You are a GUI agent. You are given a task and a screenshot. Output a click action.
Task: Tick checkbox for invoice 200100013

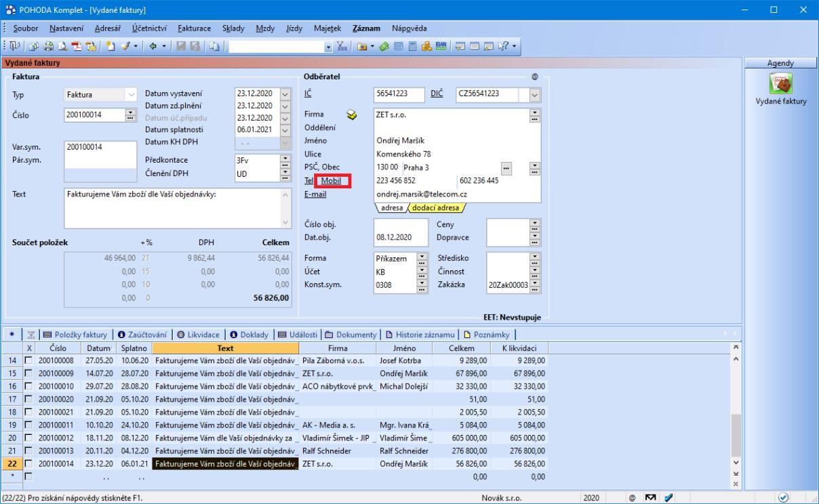tap(28, 450)
